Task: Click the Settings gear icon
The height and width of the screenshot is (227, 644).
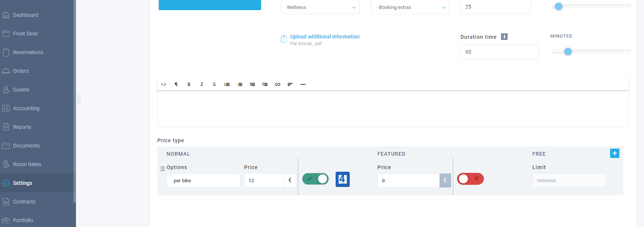Action: click(x=6, y=183)
